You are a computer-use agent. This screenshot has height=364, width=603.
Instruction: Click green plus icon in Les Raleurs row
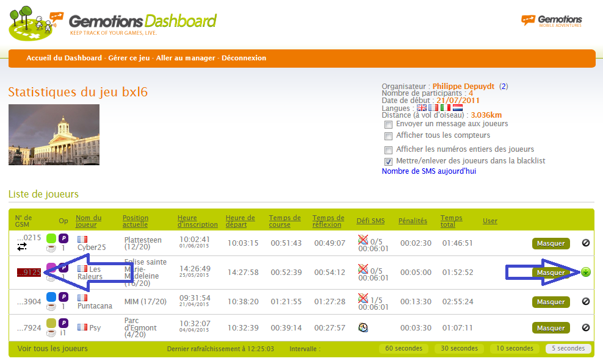(586, 272)
